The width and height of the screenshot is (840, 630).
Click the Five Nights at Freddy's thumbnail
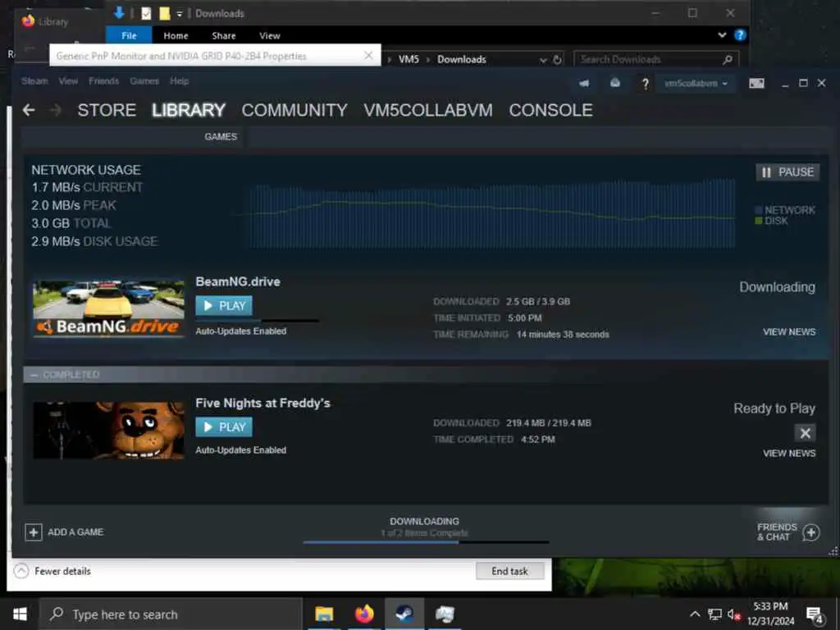pos(109,430)
